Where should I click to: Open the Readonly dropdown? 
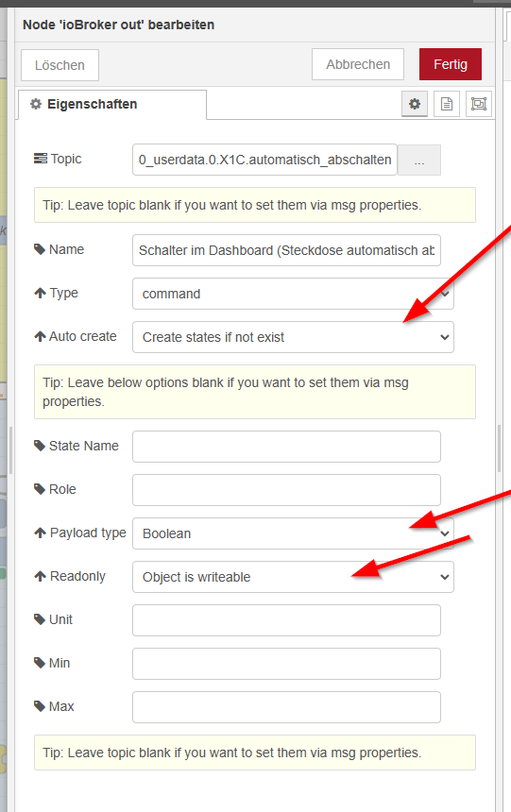294,577
